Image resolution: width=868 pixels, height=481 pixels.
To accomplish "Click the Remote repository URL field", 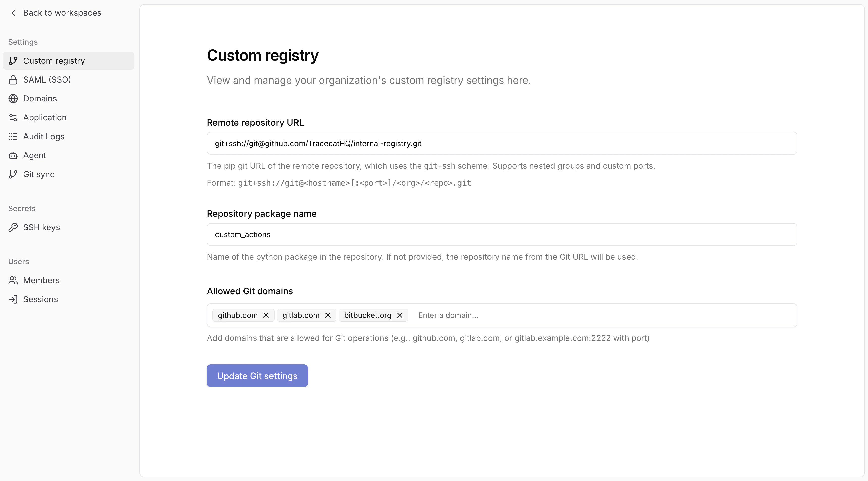I will pos(505,143).
